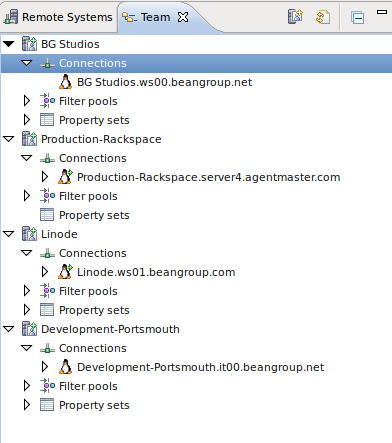Expand Filter pools under Production-Rackspace
Image resolution: width=392 pixels, height=443 pixels.
[x=27, y=196]
